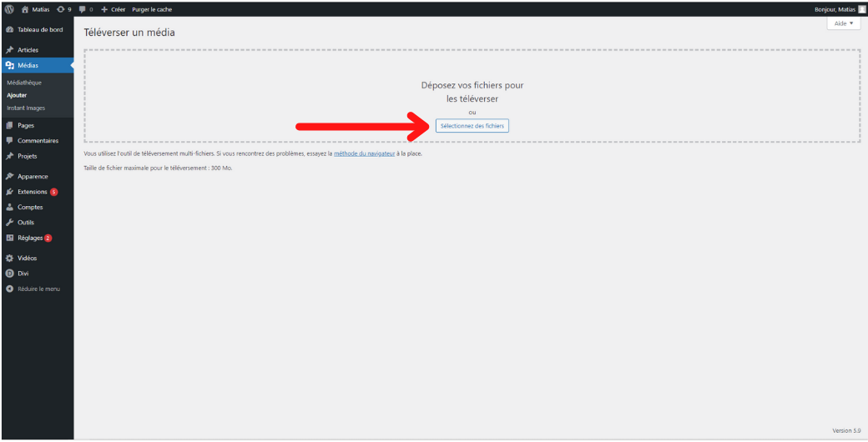This screenshot has height=442, width=868.
Task: Open Médiathèque submenu item
Action: pos(23,83)
